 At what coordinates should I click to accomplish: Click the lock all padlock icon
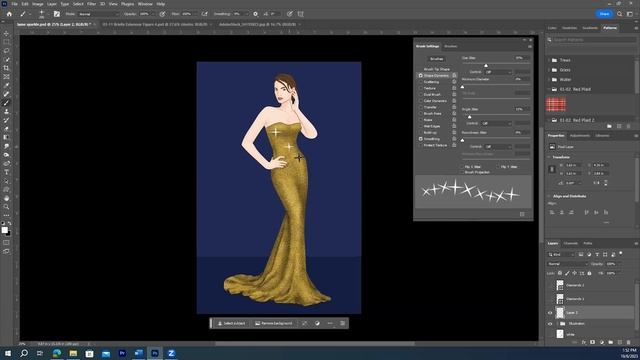pos(589,273)
